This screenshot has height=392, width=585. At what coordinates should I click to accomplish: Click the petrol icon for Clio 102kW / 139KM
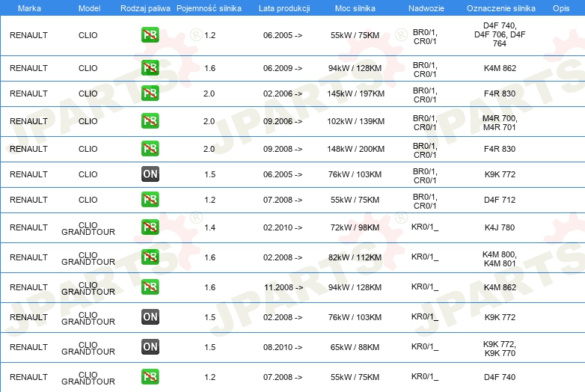(x=150, y=121)
